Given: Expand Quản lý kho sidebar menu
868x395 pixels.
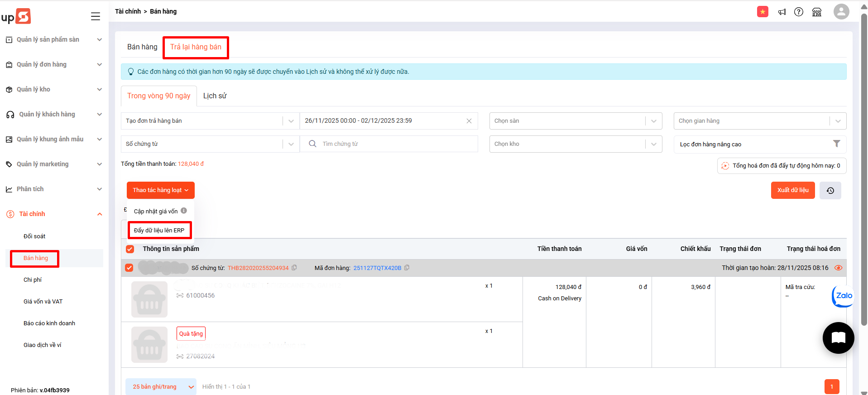Looking at the screenshot, I should [x=53, y=89].
